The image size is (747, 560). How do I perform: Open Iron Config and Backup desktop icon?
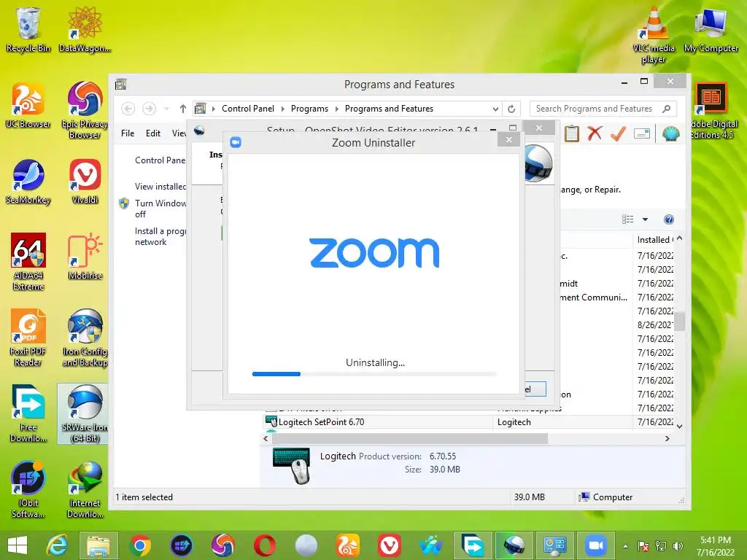[85, 338]
